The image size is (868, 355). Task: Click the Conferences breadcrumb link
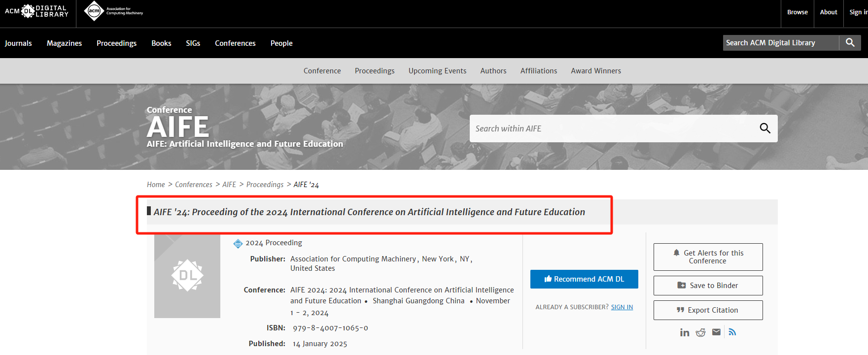pyautogui.click(x=194, y=185)
